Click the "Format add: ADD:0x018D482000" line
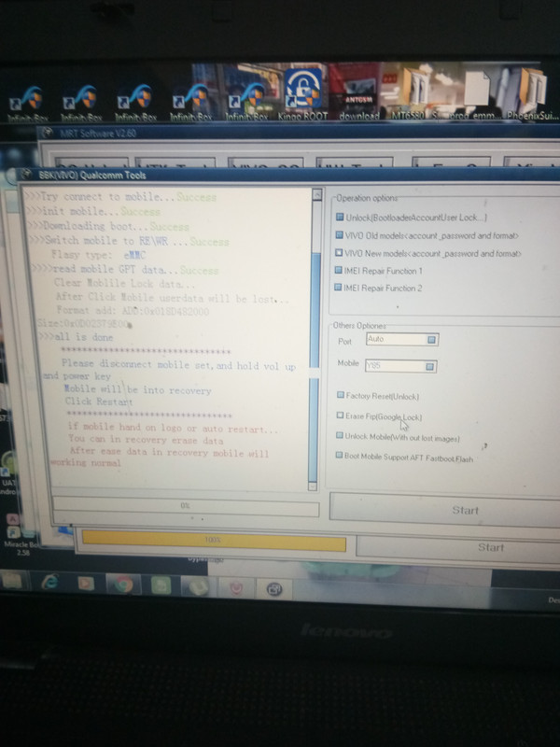The image size is (560, 747). (x=133, y=311)
